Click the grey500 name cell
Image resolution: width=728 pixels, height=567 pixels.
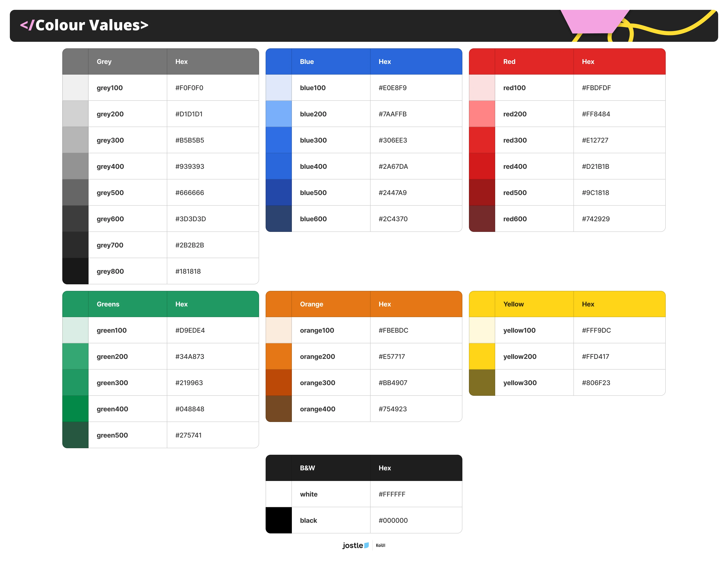coord(127,193)
